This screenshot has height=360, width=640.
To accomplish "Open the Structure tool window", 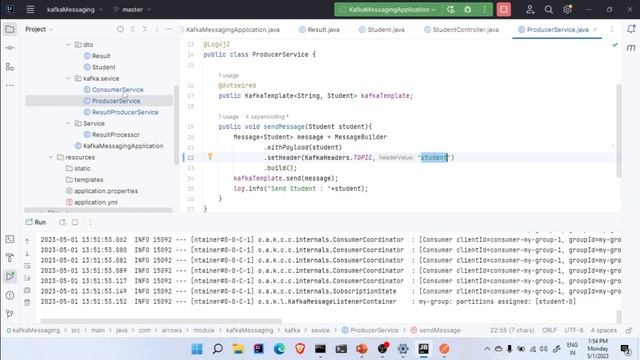I will click(10, 67).
